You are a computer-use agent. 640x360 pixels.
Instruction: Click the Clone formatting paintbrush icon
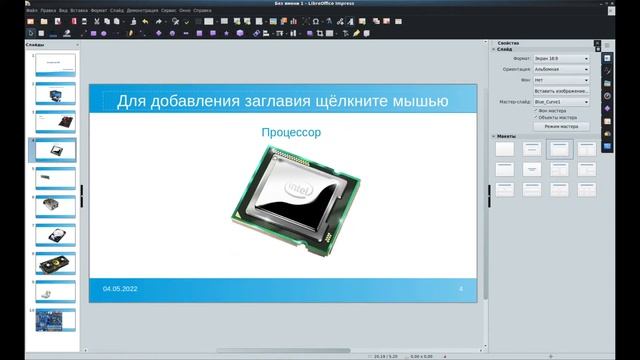133,21
